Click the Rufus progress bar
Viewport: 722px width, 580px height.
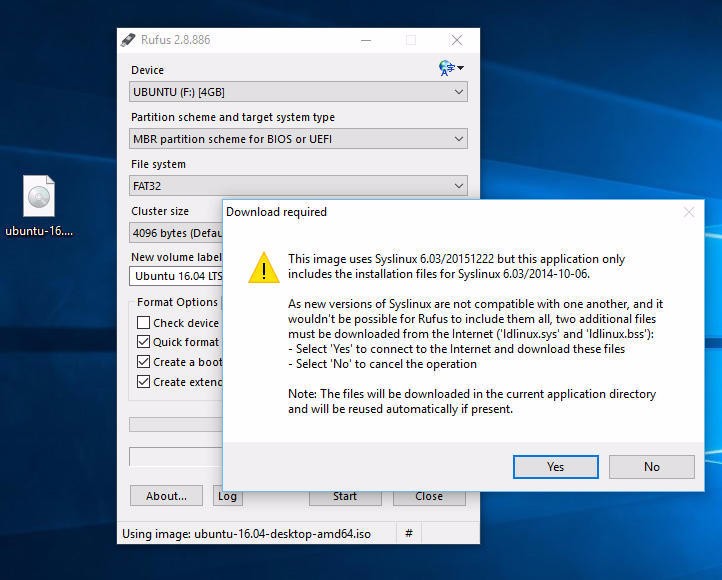tap(176, 424)
